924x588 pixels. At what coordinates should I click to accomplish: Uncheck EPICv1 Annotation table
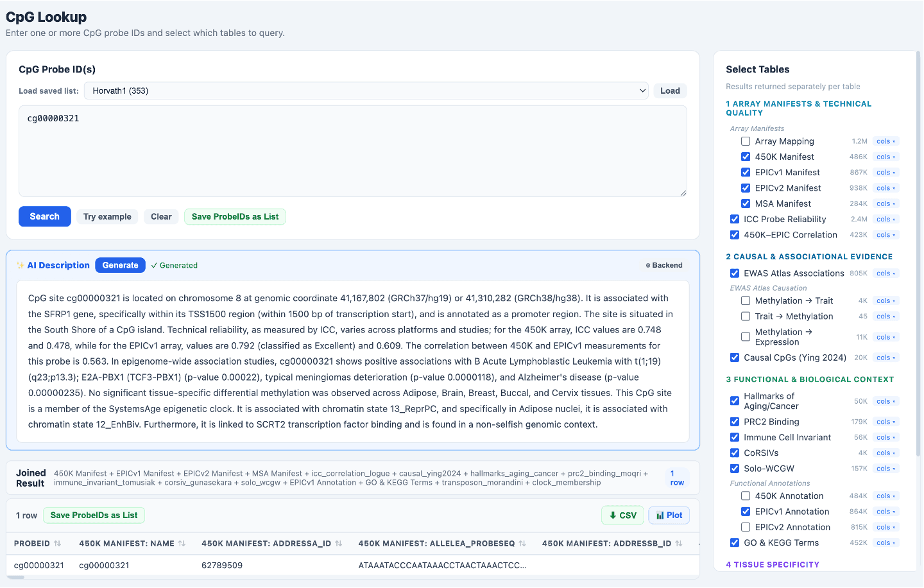(746, 512)
